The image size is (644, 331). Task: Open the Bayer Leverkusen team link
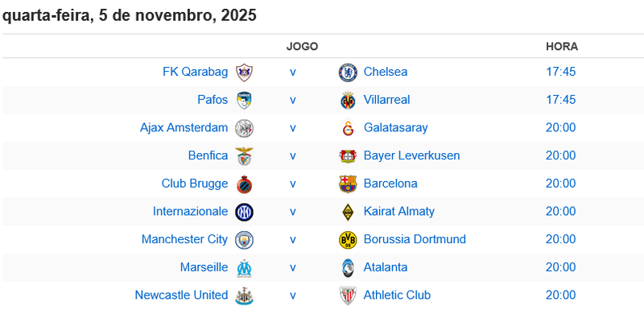pyautogui.click(x=411, y=155)
